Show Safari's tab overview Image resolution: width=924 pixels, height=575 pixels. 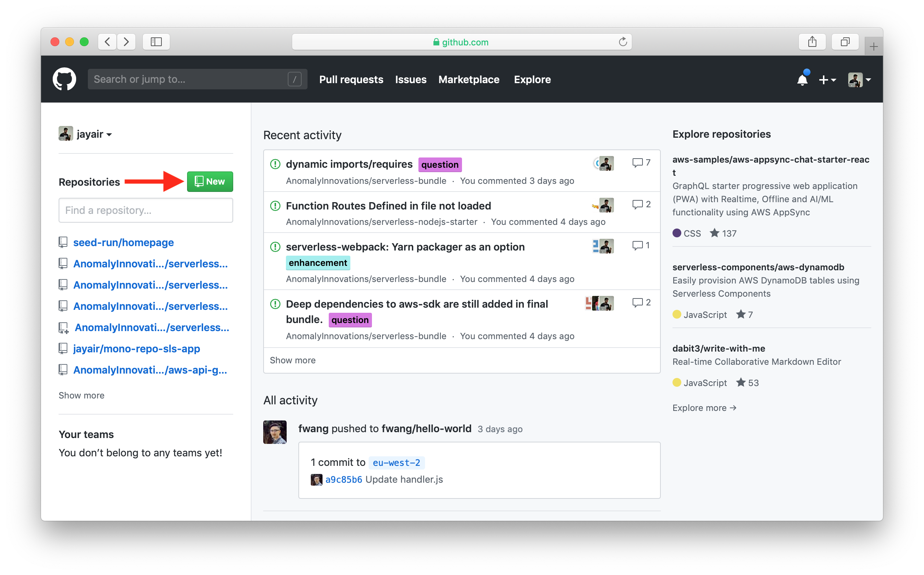tap(845, 42)
